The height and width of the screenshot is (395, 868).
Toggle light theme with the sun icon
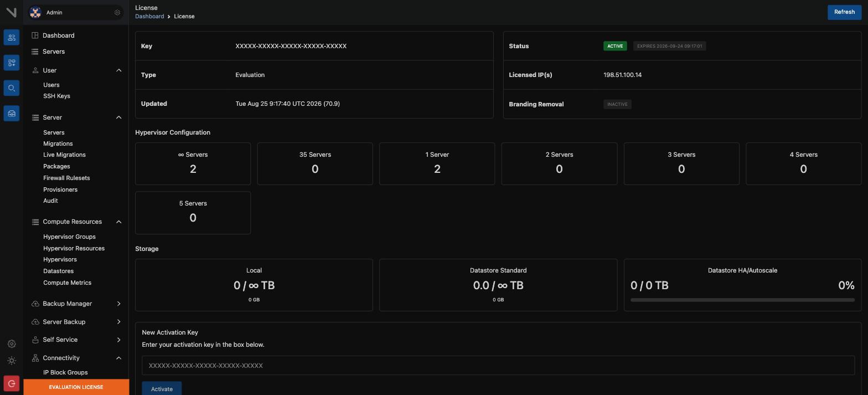(12, 361)
